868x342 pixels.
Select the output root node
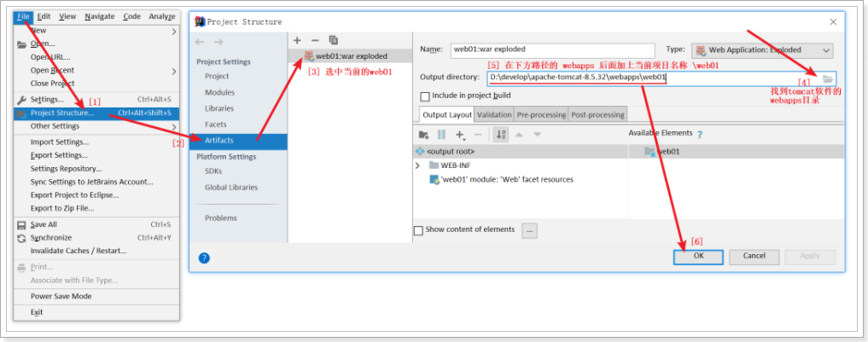coord(445,151)
